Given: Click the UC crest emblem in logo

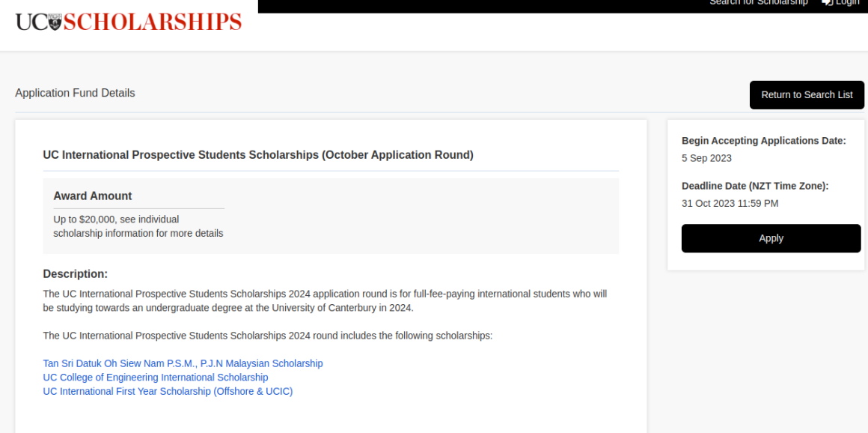Looking at the screenshot, I should tap(55, 22).
